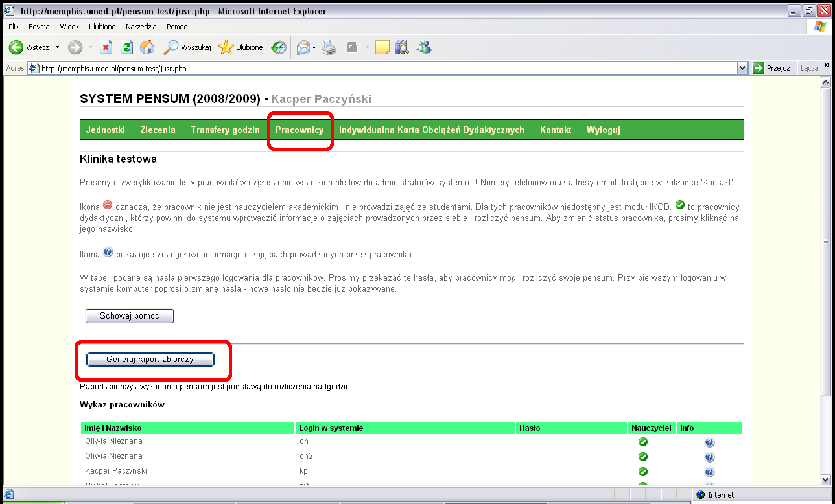Click the green Wstecz back arrow
The width and height of the screenshot is (835, 504).
tap(16, 47)
